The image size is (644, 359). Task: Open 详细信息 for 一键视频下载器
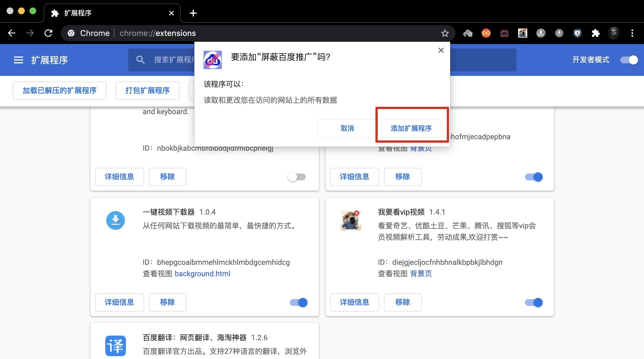119,302
